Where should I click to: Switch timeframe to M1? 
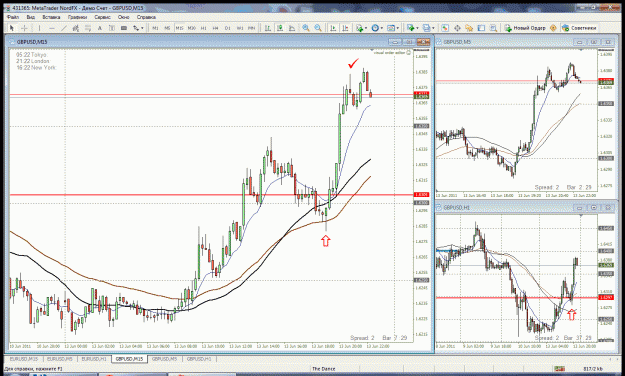pyautogui.click(x=155, y=28)
